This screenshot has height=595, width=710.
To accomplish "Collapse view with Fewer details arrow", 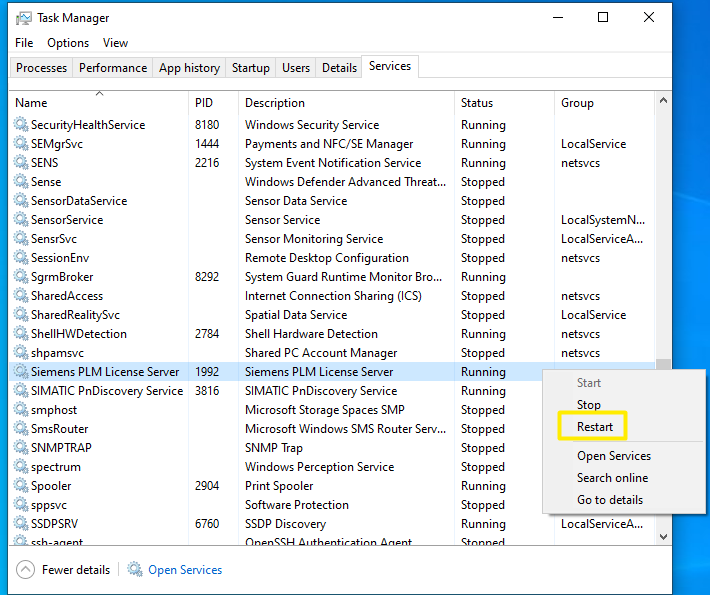I will pyautogui.click(x=25, y=570).
